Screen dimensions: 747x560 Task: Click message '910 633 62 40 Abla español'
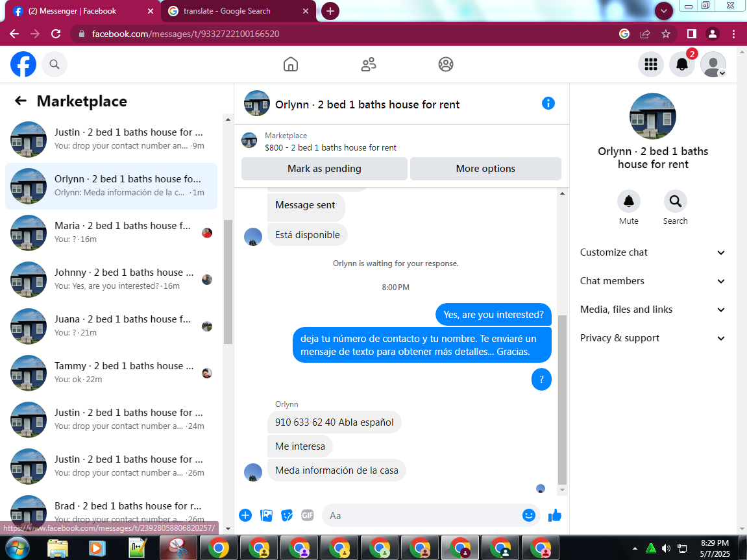[x=334, y=422]
